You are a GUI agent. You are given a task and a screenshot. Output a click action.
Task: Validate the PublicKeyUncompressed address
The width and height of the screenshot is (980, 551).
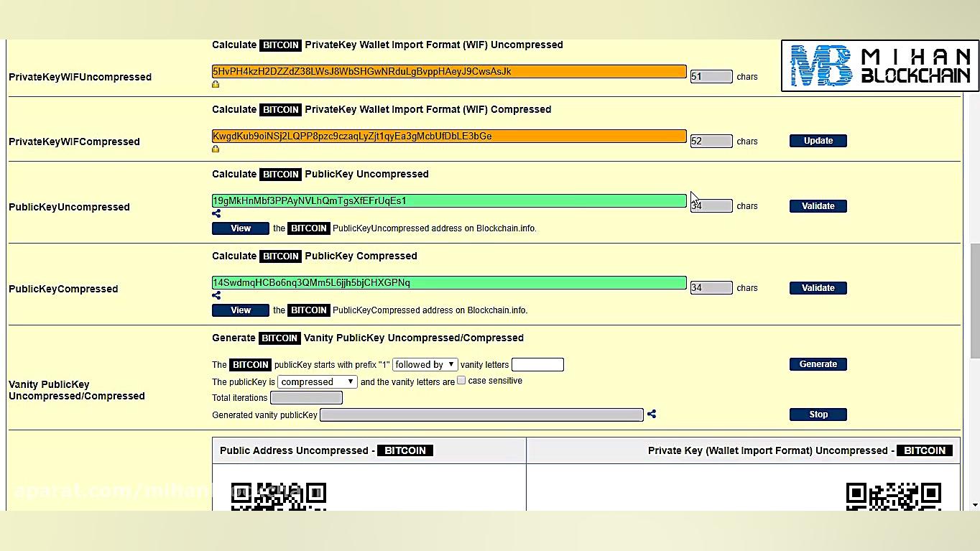pyautogui.click(x=818, y=206)
